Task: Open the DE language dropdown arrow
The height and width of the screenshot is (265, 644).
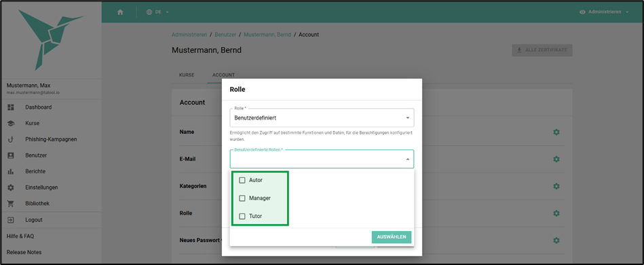Action: 168,12
